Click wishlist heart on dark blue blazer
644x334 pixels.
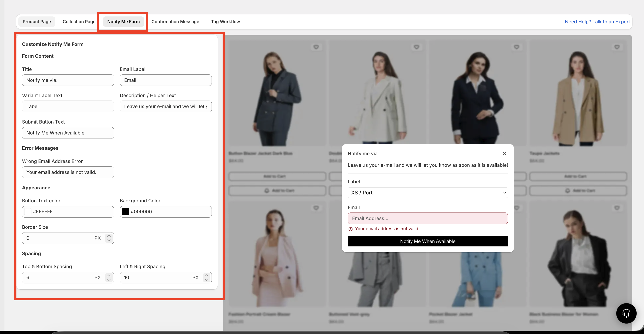click(x=316, y=47)
